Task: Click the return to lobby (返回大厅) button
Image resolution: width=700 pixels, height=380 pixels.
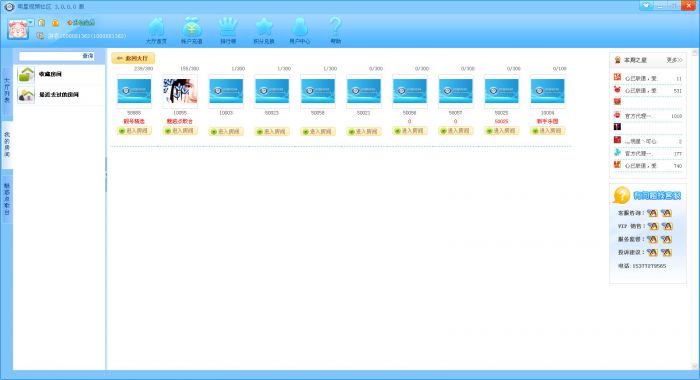Action: point(133,58)
